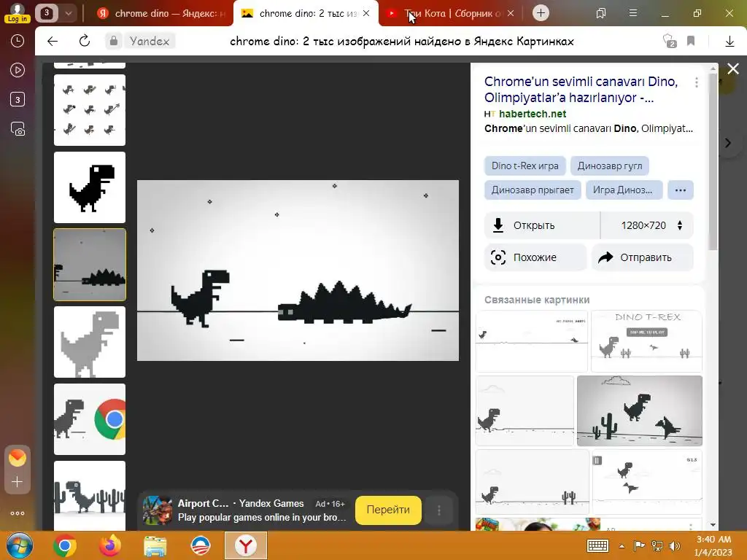The width and height of the screenshot is (747, 560).
Task: Click the Log in profile icon
Action: (18, 12)
